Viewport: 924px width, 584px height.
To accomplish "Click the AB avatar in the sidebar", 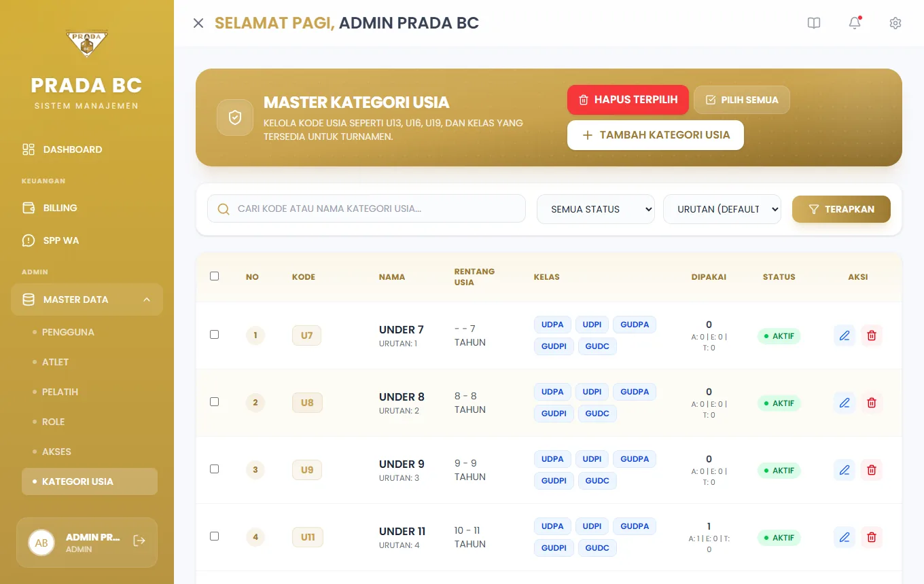I will coord(41,543).
